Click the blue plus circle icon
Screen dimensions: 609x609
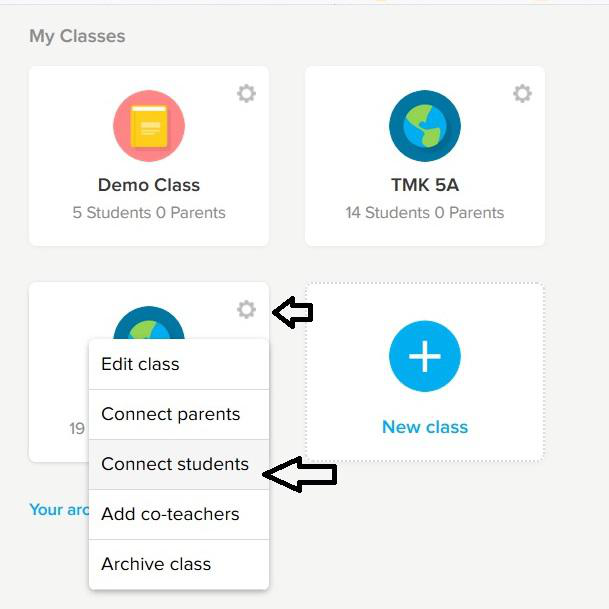425,357
